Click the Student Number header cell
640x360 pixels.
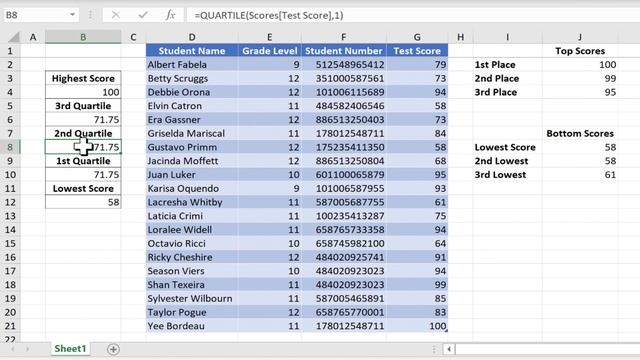pyautogui.click(x=343, y=51)
